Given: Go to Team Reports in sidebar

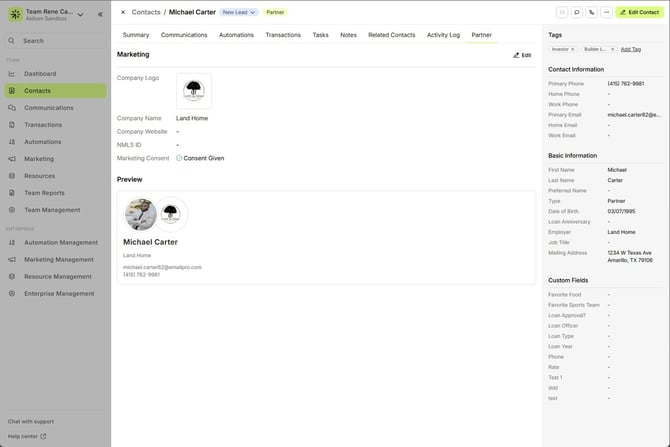Looking at the screenshot, I should pos(44,193).
